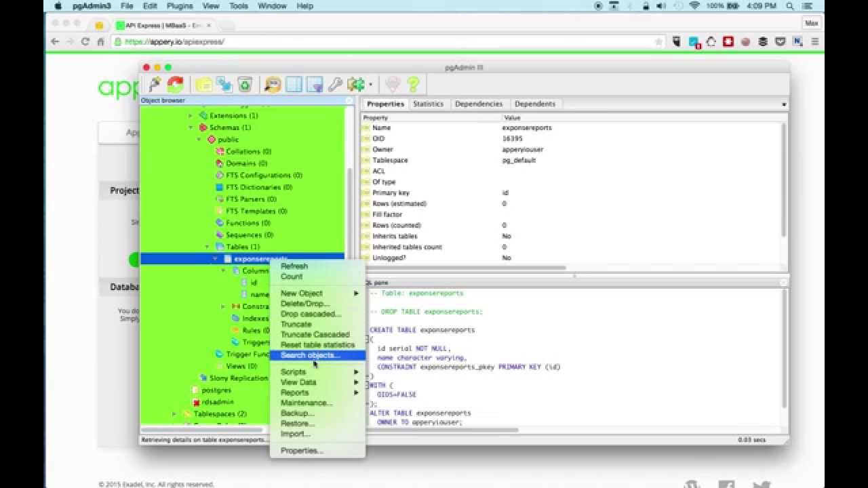Click the browser reload icon
Image resolution: width=868 pixels, height=488 pixels.
(x=85, y=41)
